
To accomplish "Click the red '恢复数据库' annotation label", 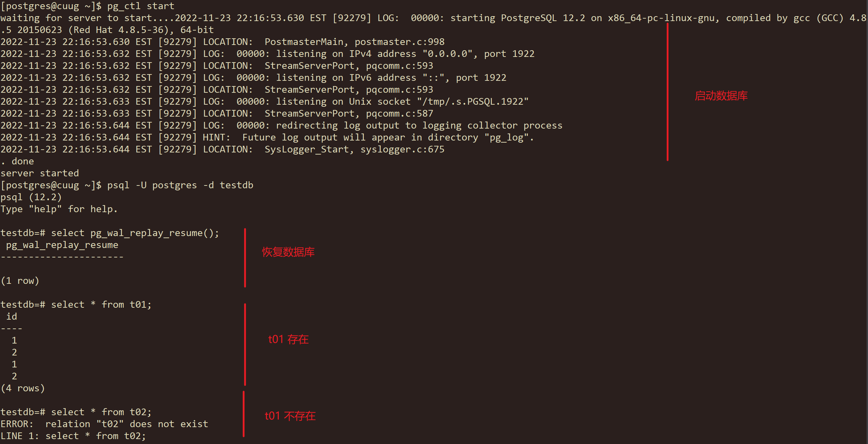I will [288, 252].
